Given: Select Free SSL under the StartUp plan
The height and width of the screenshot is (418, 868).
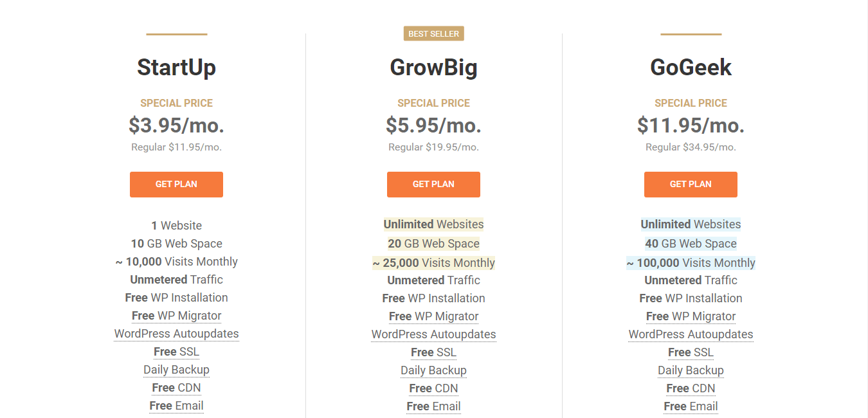Looking at the screenshot, I should click(x=176, y=352).
